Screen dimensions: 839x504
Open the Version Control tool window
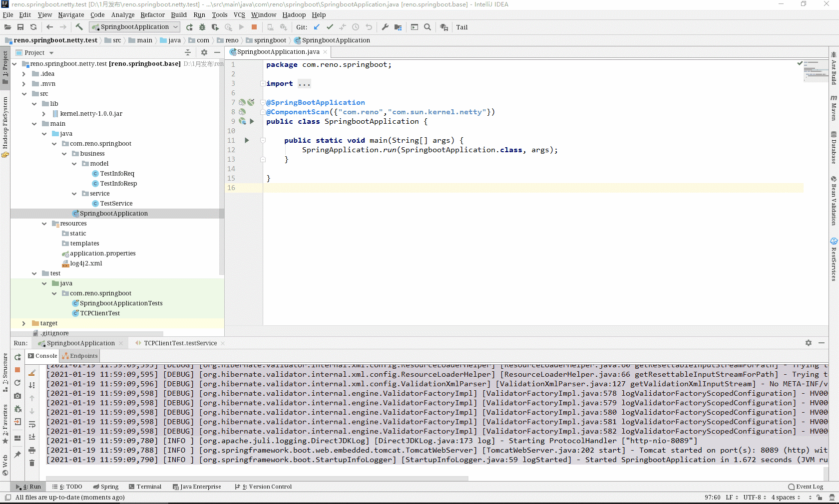tap(263, 487)
